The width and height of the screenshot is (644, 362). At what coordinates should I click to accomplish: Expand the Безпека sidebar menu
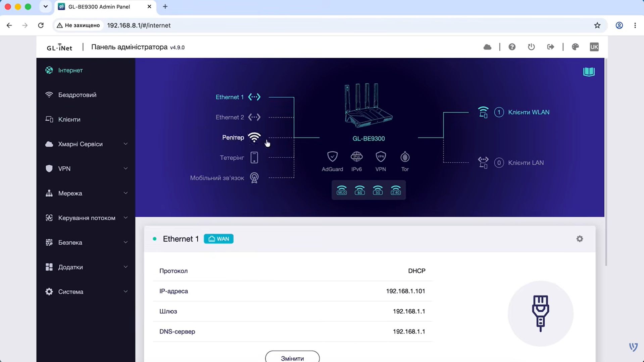86,242
